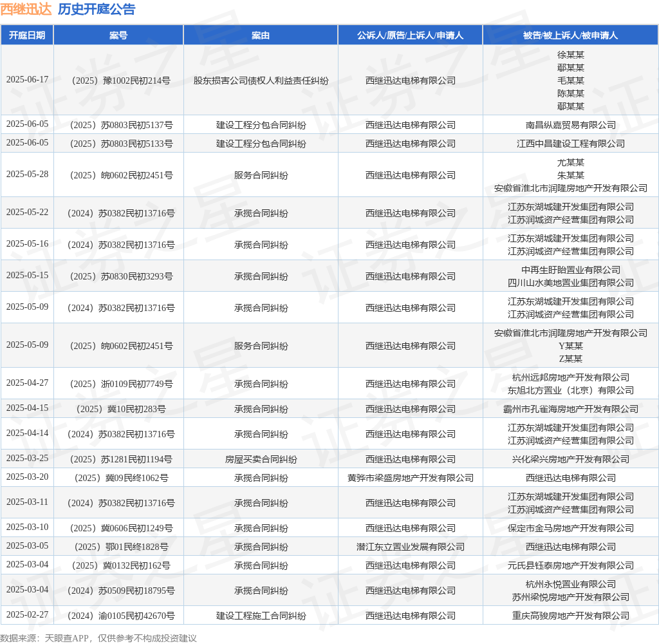Click defendant 中再生盱眙置业有限公司
659x644 pixels.
(570, 270)
